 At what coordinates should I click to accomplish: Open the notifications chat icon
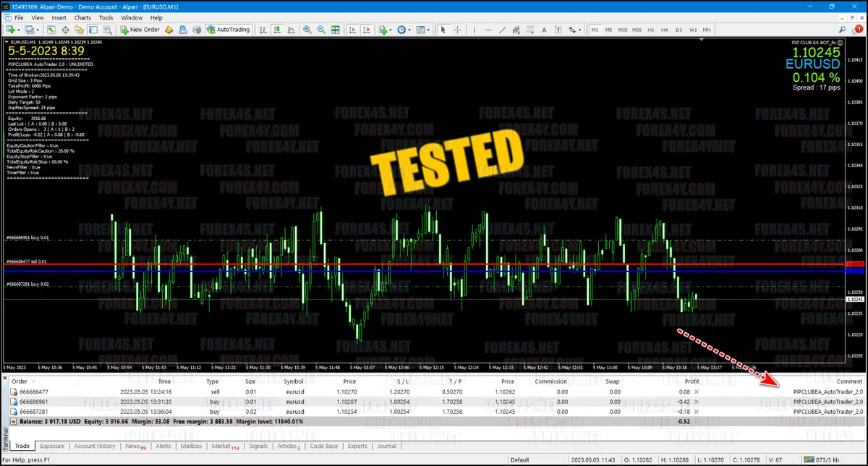(x=857, y=30)
